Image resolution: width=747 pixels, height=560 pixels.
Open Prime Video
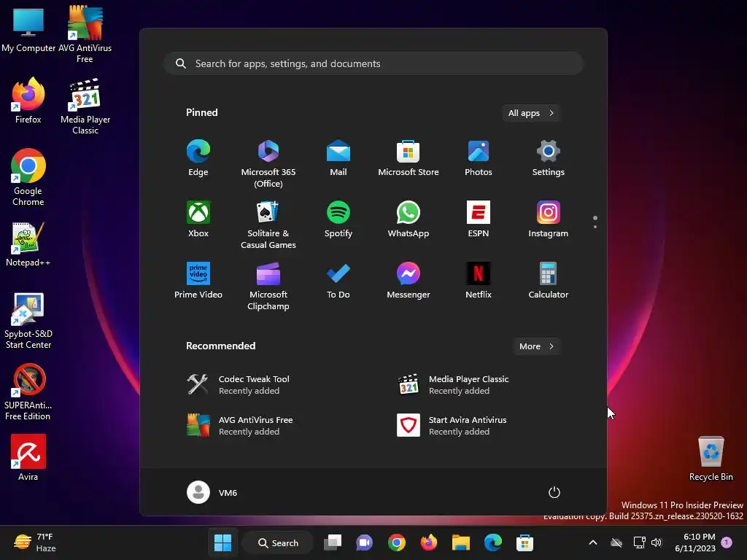(198, 281)
